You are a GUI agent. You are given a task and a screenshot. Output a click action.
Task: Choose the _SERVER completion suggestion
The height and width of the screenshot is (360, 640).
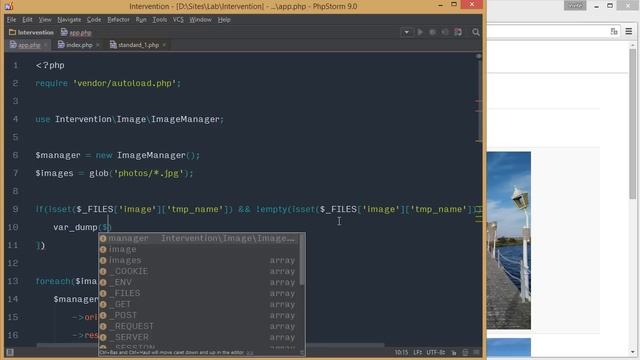click(199, 338)
